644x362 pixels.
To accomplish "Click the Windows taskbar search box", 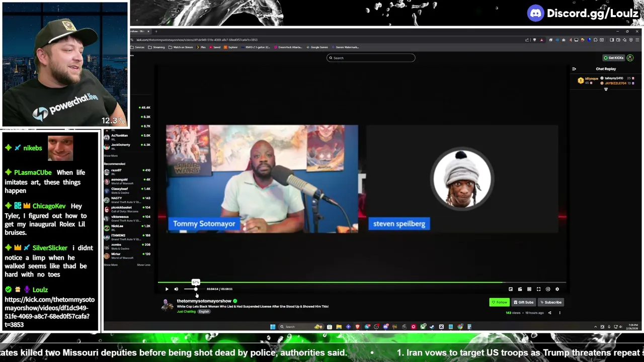I will (301, 327).
